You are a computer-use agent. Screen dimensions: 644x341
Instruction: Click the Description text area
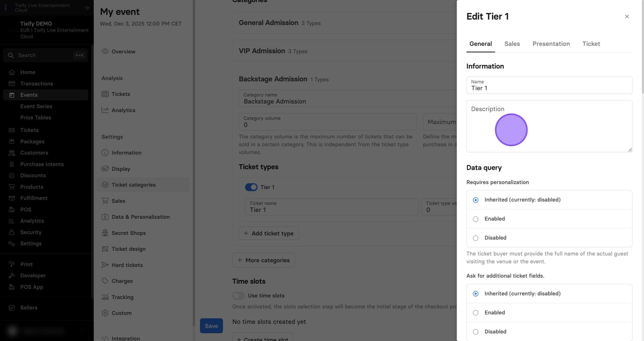pos(549,126)
